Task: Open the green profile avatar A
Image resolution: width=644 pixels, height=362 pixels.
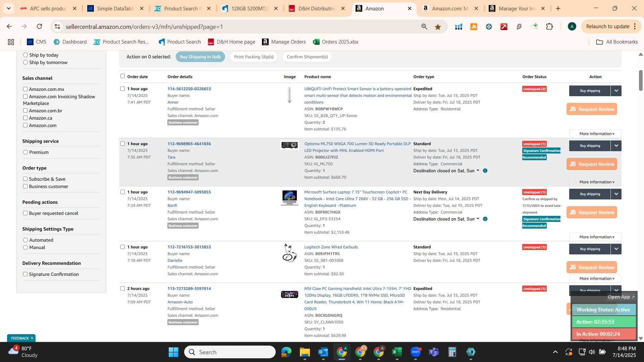Action: pos(572,26)
